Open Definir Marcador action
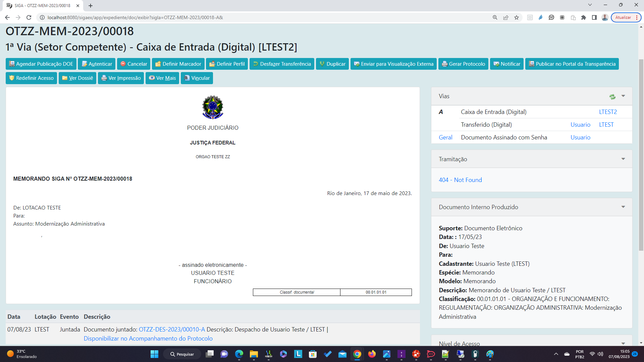Screen dimensions: 644x362 coord(178,64)
